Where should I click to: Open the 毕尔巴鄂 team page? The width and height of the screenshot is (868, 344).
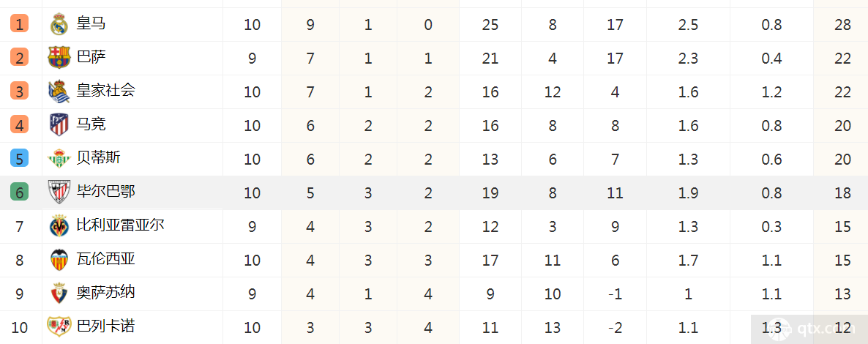105,192
